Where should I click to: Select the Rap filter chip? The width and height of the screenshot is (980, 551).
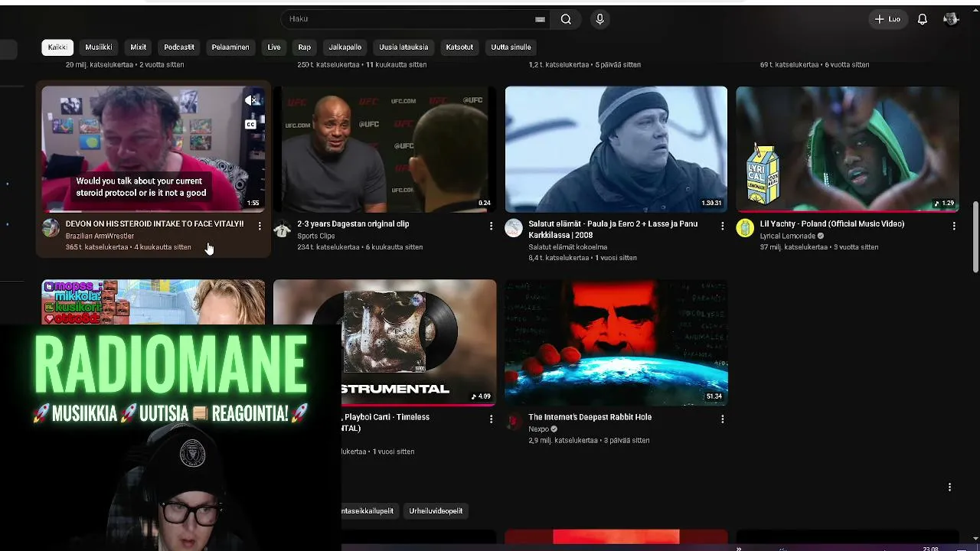(x=305, y=47)
